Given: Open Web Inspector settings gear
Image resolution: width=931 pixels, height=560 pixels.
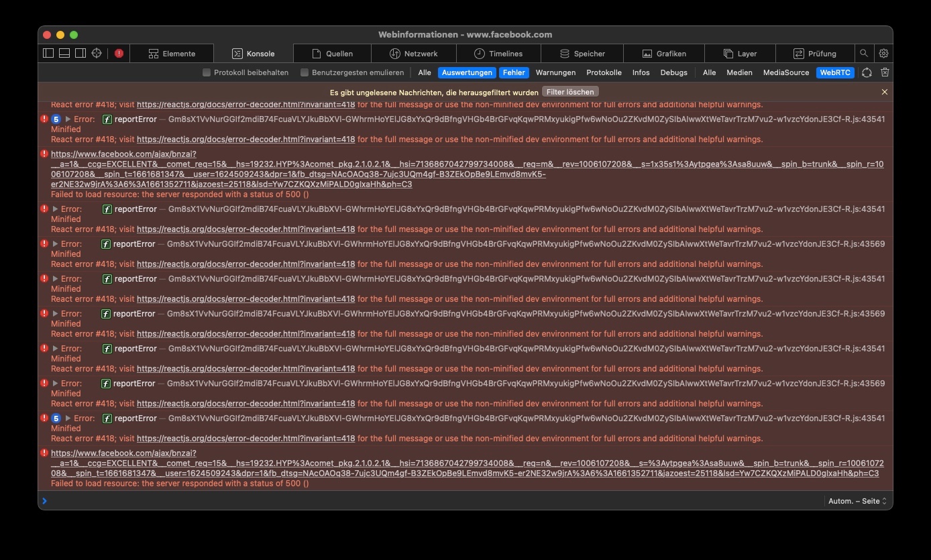Looking at the screenshot, I should click(883, 54).
